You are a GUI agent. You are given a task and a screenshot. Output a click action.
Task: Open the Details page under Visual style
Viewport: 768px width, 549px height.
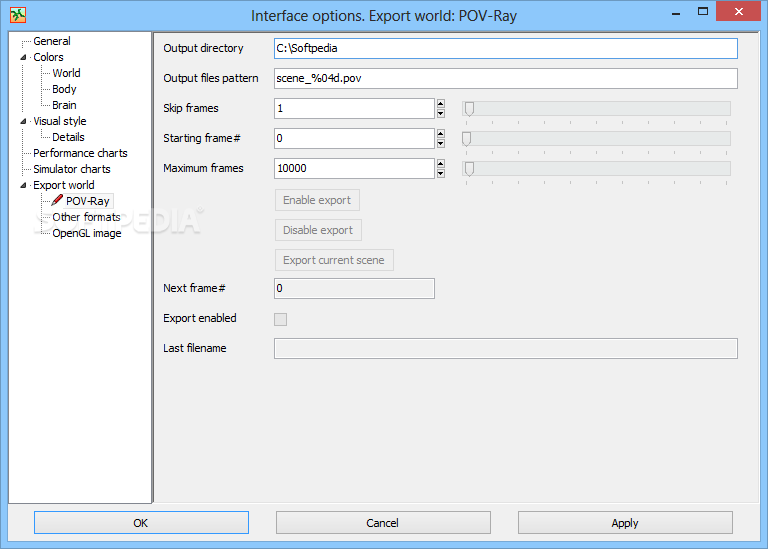pyautogui.click(x=68, y=137)
